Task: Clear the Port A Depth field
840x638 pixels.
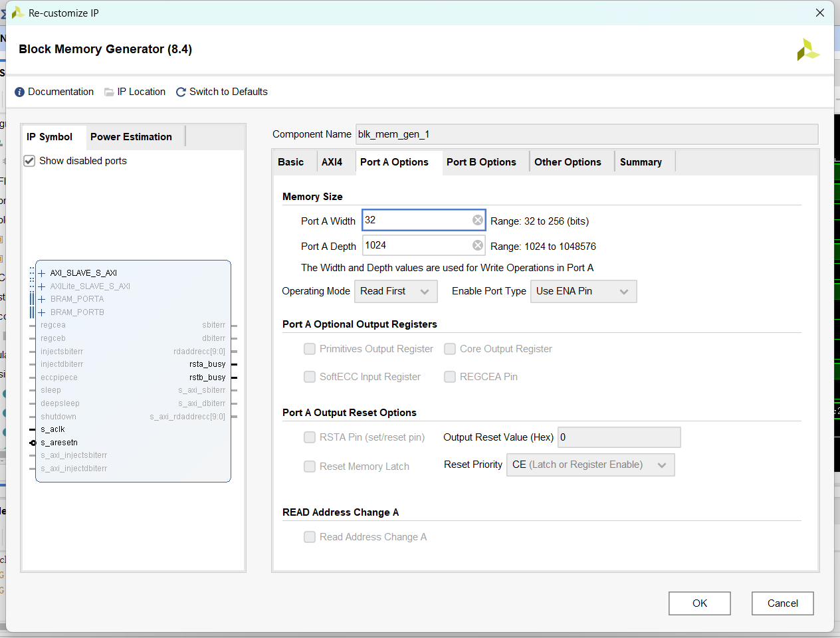Action: tap(477, 245)
